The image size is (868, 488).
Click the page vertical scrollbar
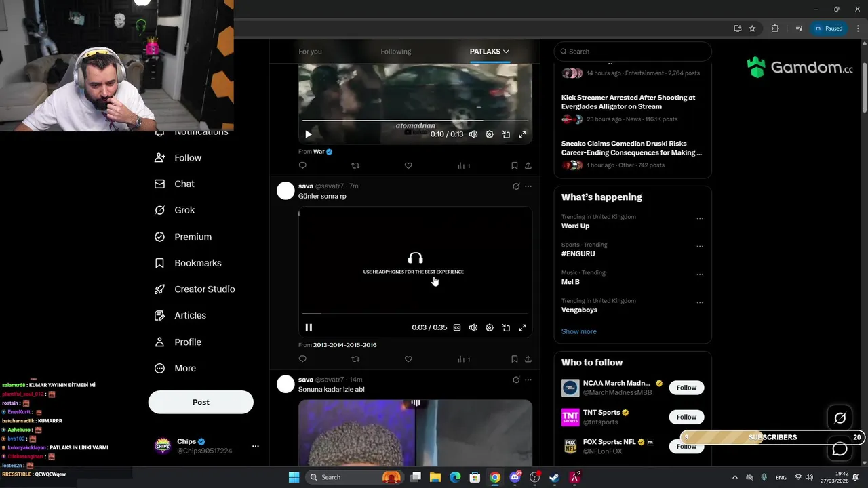coord(864,88)
